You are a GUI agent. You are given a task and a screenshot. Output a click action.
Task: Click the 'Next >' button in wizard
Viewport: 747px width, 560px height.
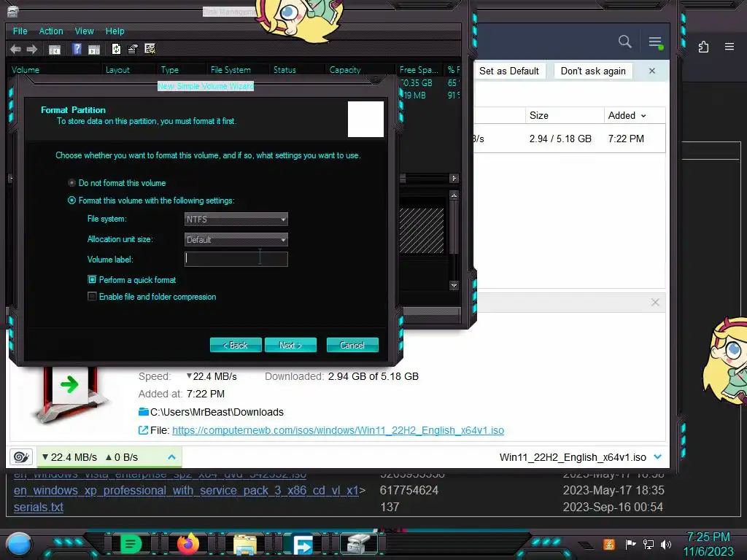290,345
